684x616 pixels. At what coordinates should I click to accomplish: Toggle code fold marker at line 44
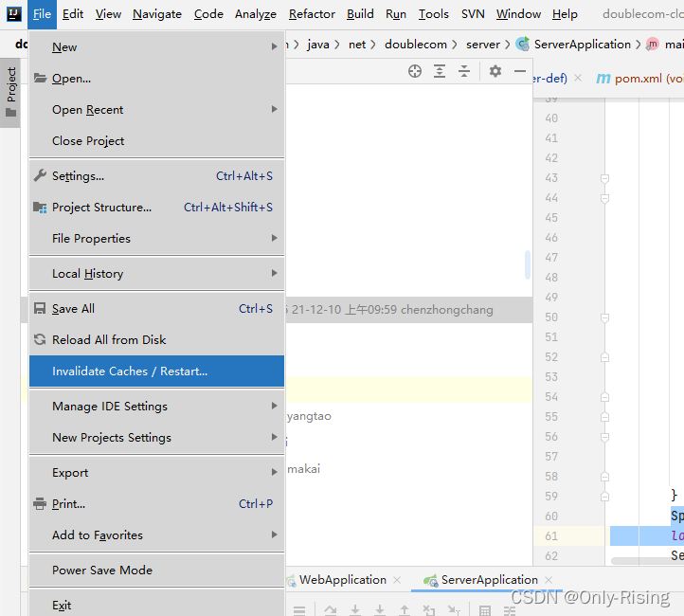pos(604,198)
